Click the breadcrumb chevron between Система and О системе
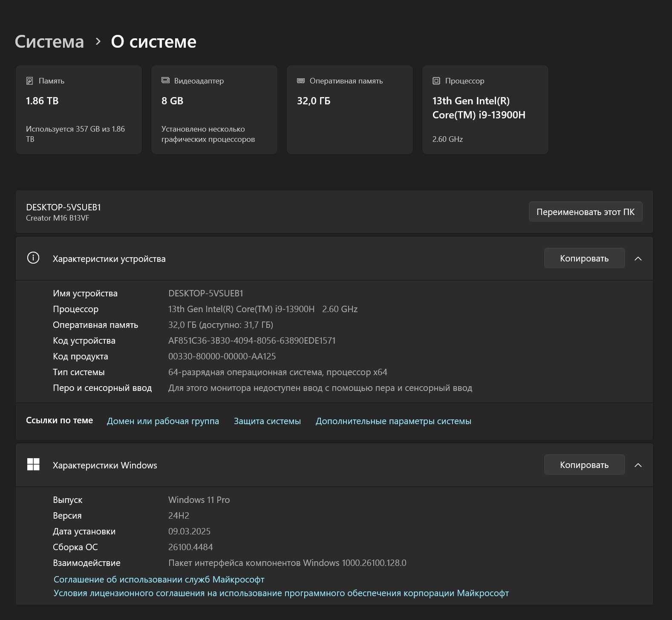 tap(98, 41)
